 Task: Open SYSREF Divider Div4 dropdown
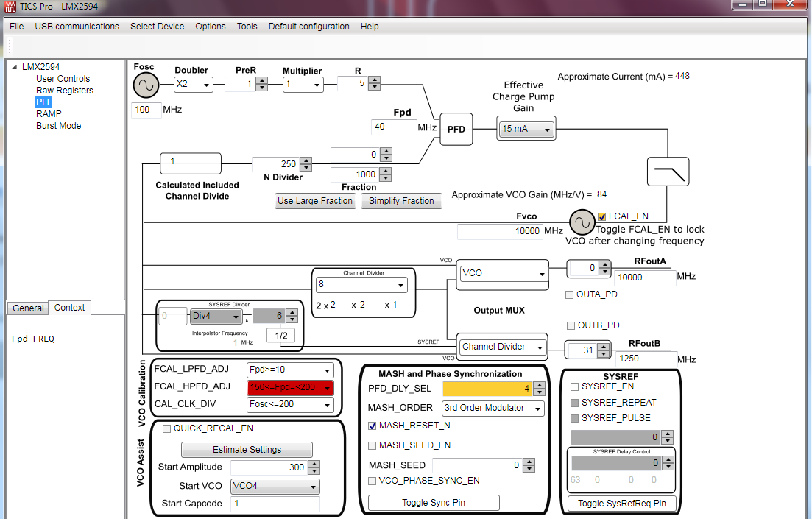point(216,316)
